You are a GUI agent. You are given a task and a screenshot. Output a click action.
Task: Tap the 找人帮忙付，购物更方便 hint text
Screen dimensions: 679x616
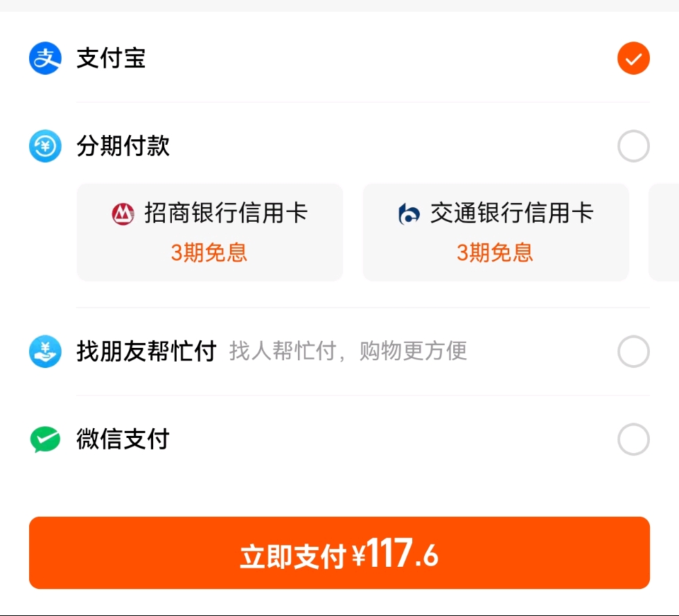pos(348,351)
